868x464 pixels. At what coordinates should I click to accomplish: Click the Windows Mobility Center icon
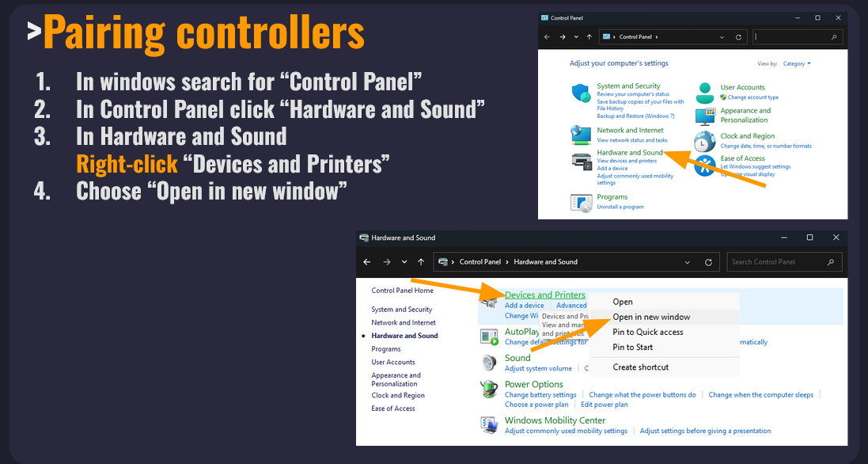489,424
